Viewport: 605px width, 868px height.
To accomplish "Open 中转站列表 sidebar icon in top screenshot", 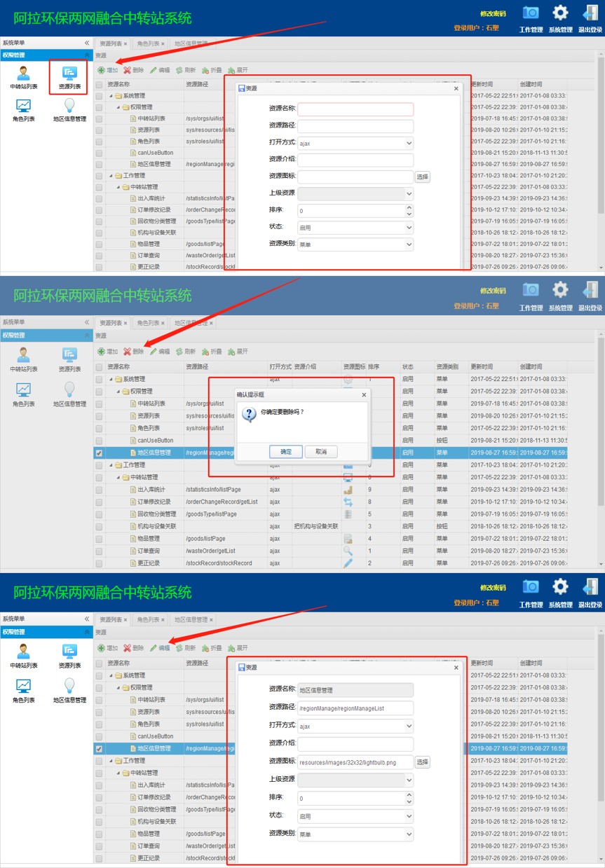I will (24, 74).
